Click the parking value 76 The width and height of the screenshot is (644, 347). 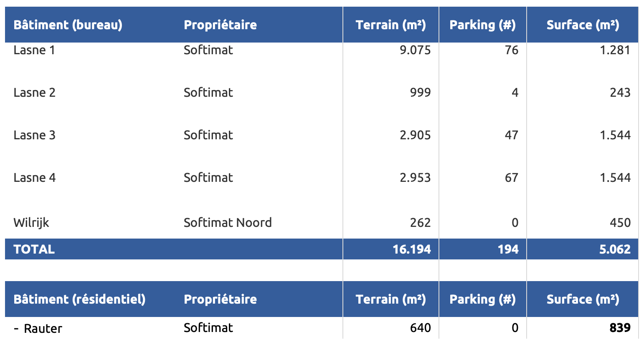[511, 50]
